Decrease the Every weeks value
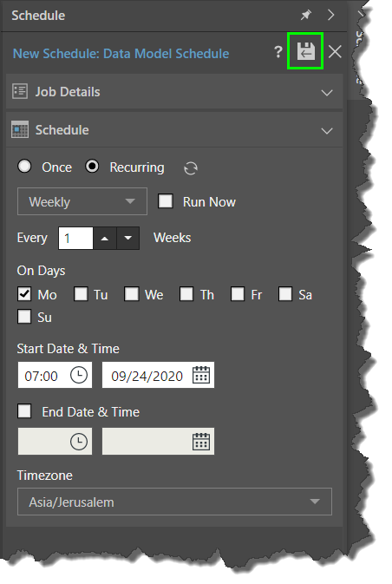This screenshot has width=392, height=584. (x=128, y=238)
